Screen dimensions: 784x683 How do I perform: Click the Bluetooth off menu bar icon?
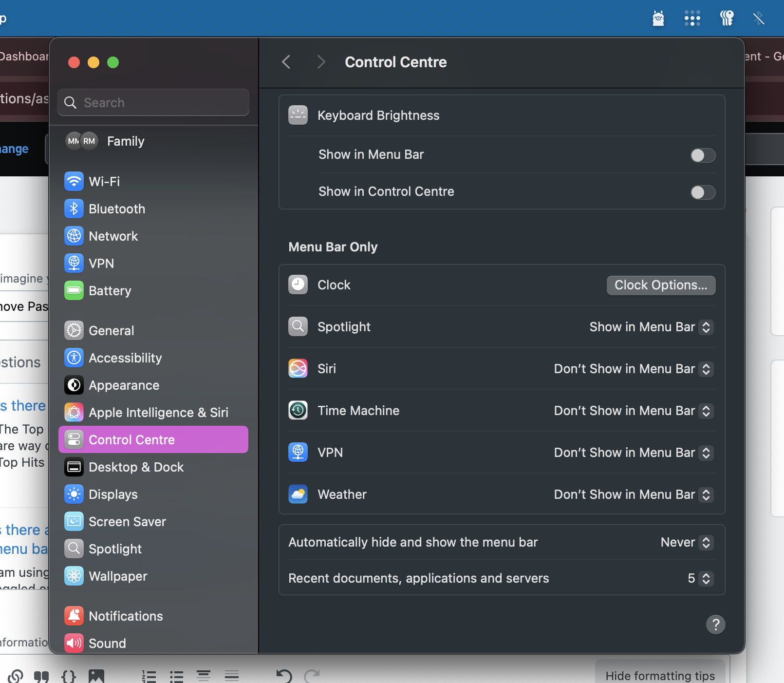[759, 19]
